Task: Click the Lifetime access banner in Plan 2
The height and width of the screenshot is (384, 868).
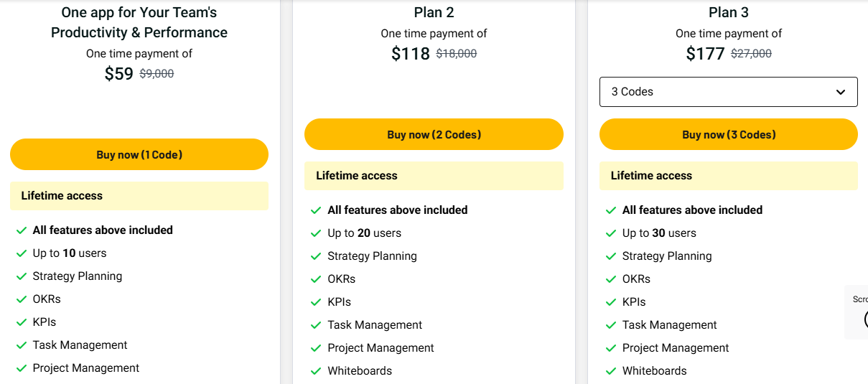Action: [434, 176]
